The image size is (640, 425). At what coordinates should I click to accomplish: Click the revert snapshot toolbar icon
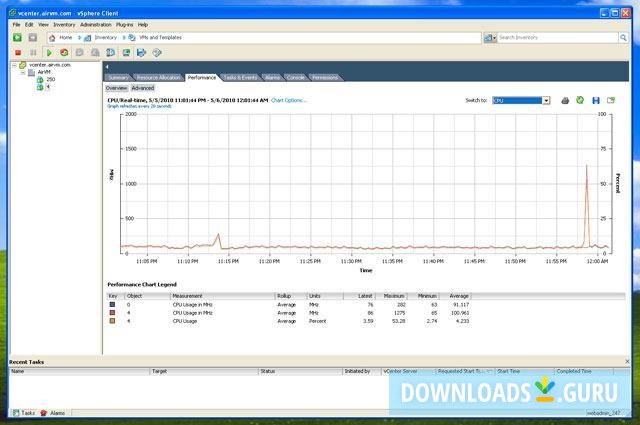(95, 53)
